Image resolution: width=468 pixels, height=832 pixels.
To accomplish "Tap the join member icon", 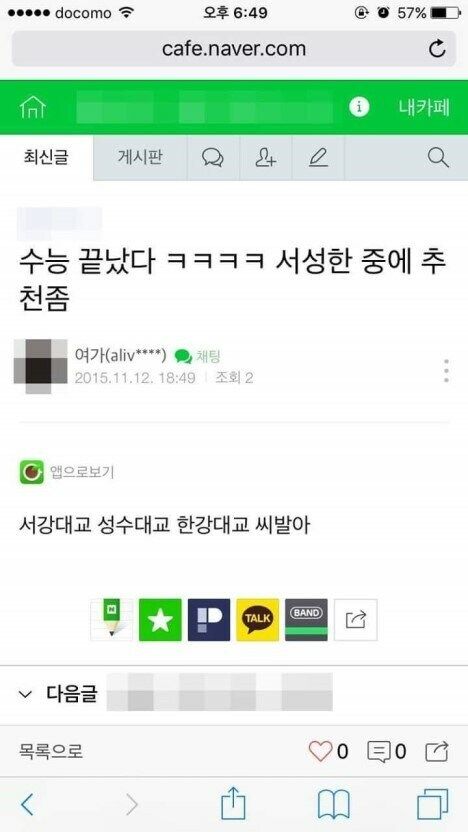I will click(265, 158).
